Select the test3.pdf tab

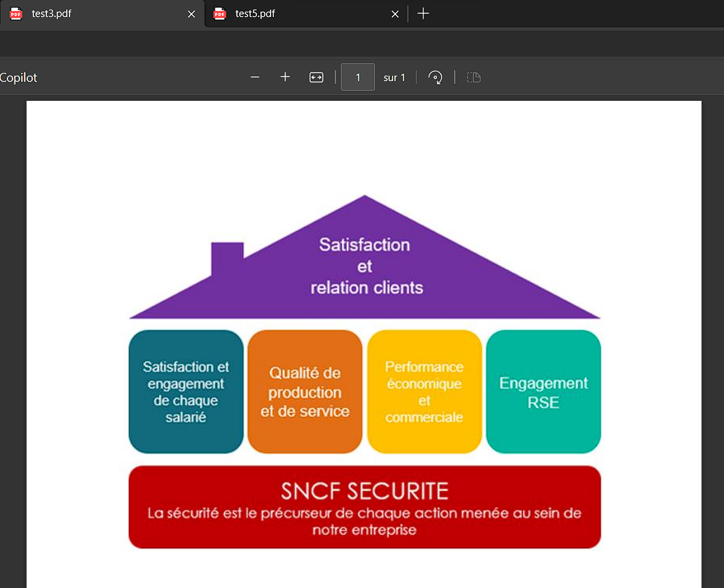(82, 14)
